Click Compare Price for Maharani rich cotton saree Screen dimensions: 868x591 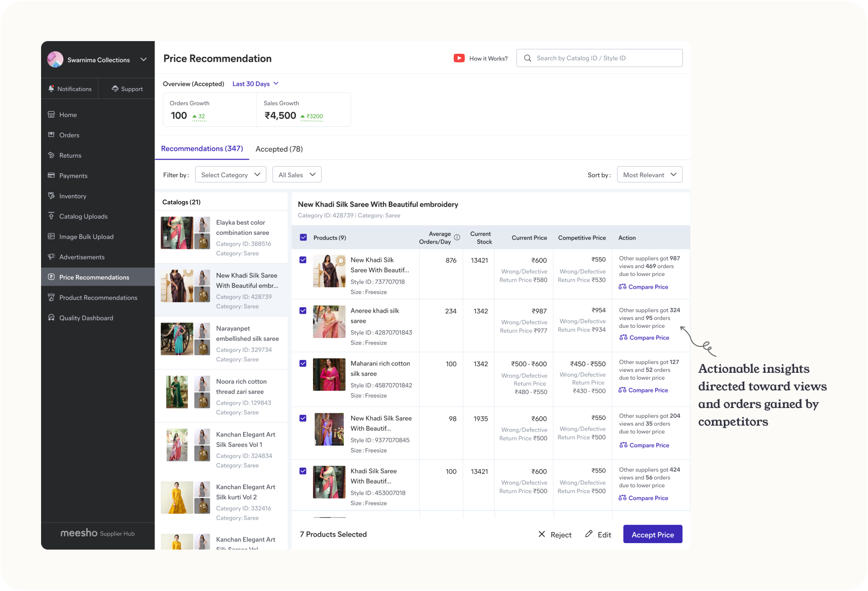click(x=644, y=390)
